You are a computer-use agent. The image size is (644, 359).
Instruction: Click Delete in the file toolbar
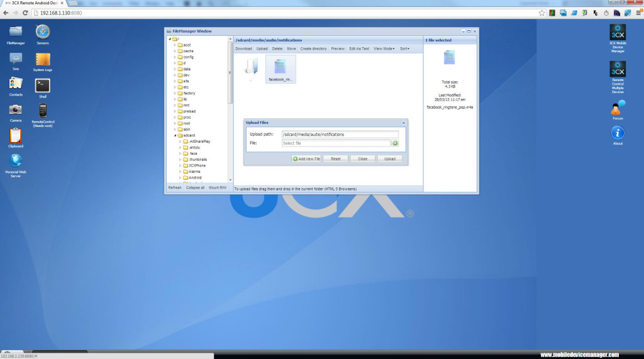pos(277,48)
